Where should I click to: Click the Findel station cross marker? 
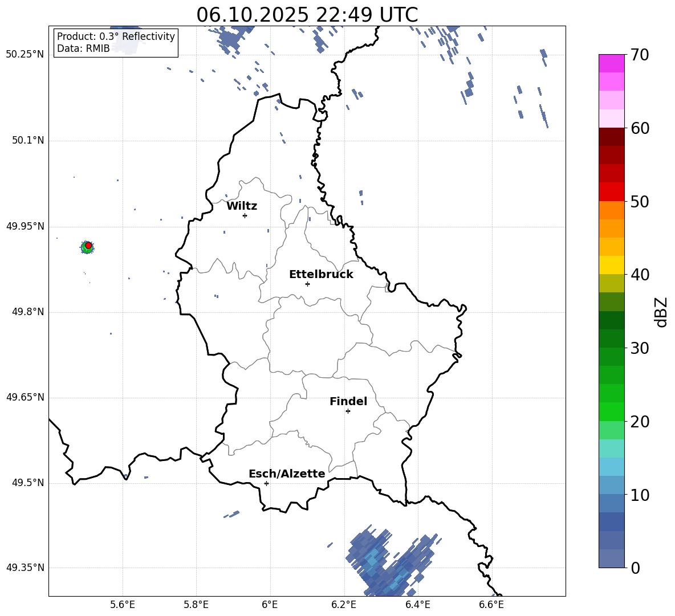pyautogui.click(x=348, y=411)
